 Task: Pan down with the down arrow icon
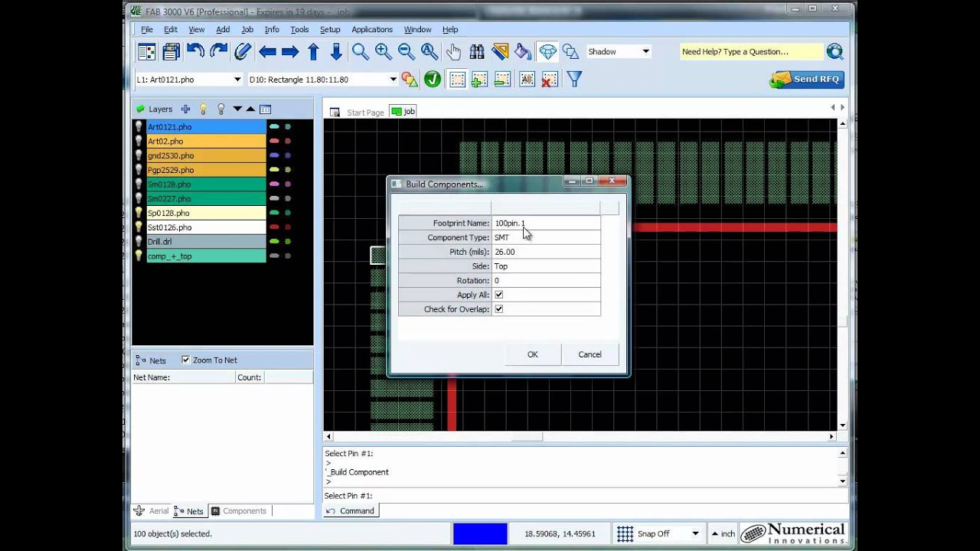336,51
